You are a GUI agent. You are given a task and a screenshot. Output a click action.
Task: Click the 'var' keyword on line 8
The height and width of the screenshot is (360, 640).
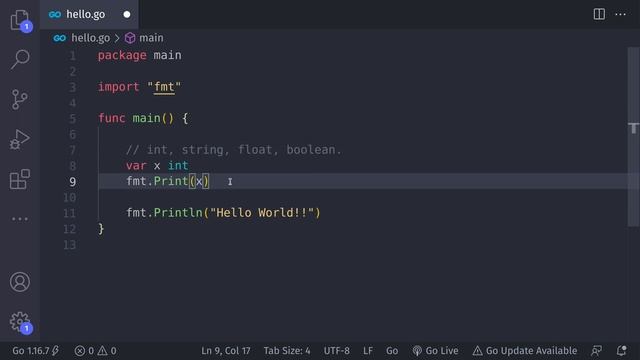(136, 165)
